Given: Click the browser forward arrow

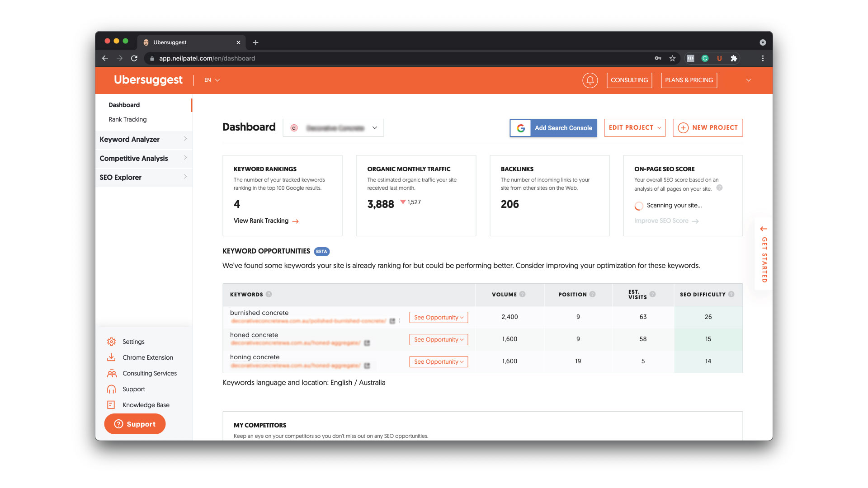Looking at the screenshot, I should coord(119,58).
